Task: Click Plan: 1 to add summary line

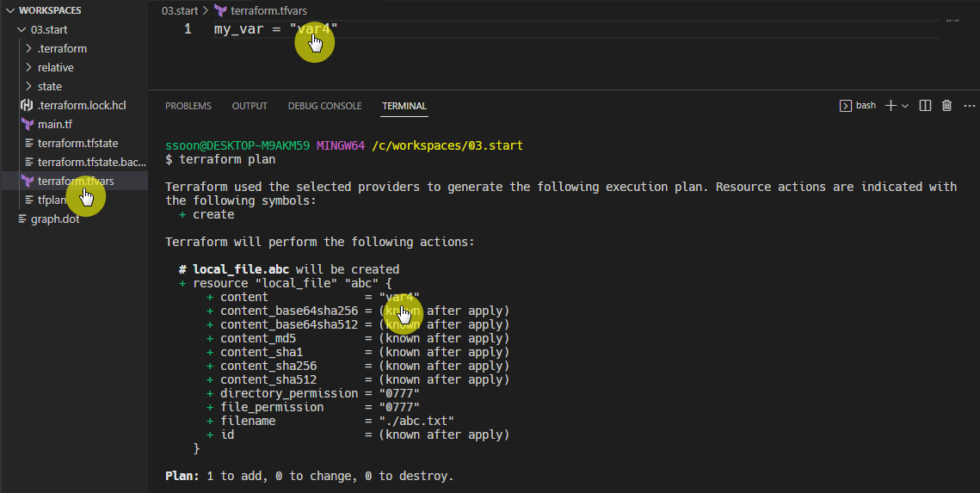Action: (x=310, y=476)
